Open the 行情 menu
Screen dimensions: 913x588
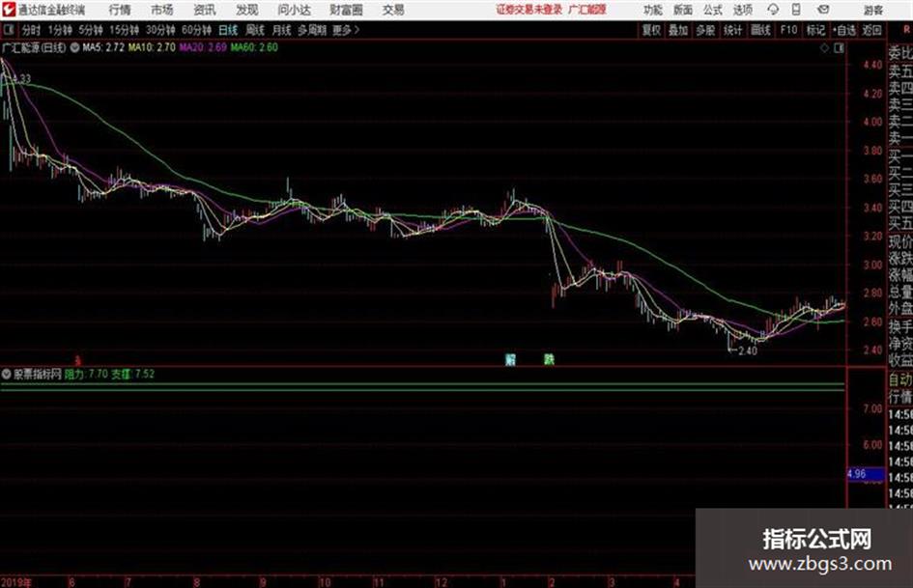(x=120, y=10)
